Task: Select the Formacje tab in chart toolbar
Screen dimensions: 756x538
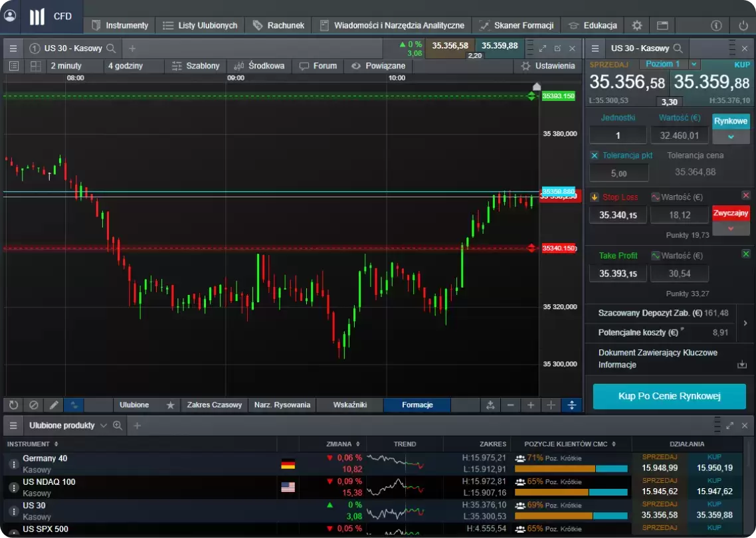Action: 417,405
